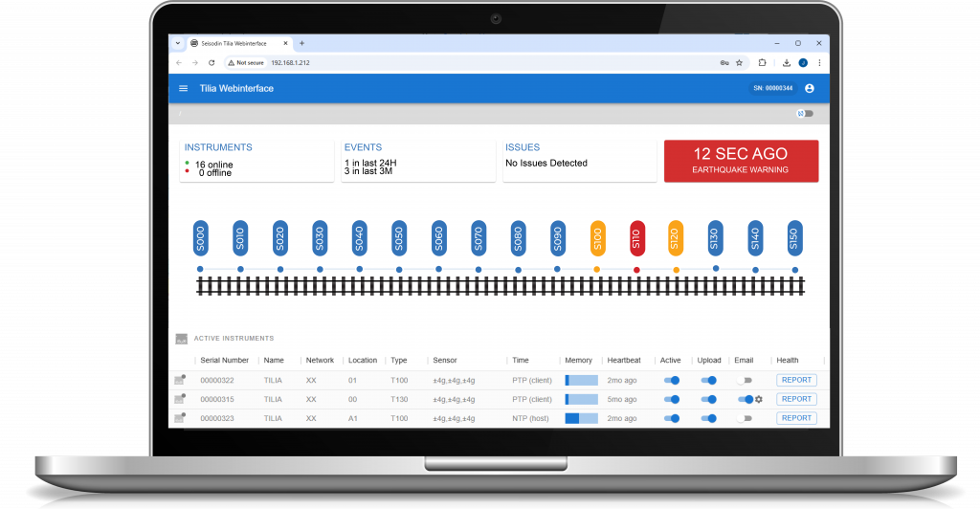This screenshot has width=980, height=509.
Task: Open the user account icon
Action: pyautogui.click(x=810, y=89)
